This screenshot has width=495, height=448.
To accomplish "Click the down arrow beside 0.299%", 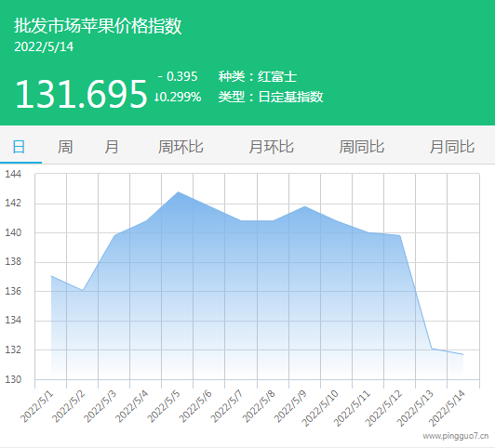I will (156, 98).
